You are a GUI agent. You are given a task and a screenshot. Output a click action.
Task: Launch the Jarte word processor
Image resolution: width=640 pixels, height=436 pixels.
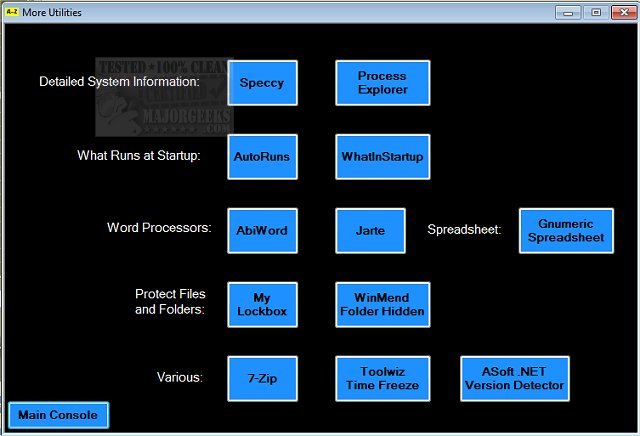[370, 231]
